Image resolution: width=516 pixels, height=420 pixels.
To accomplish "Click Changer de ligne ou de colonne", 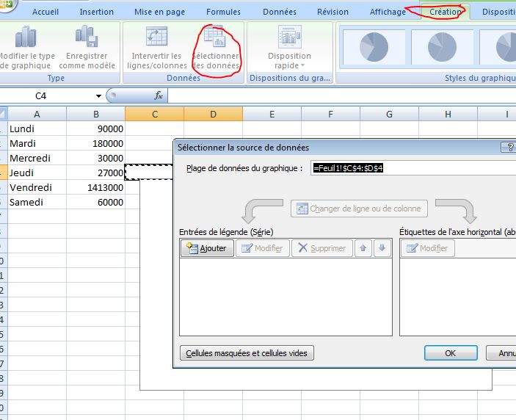I will (x=358, y=209).
